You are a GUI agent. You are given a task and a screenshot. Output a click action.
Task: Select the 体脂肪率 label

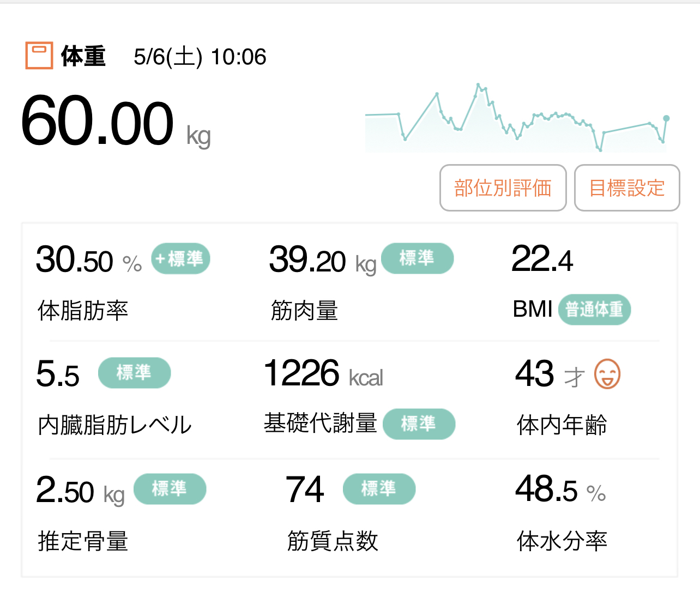[83, 311]
